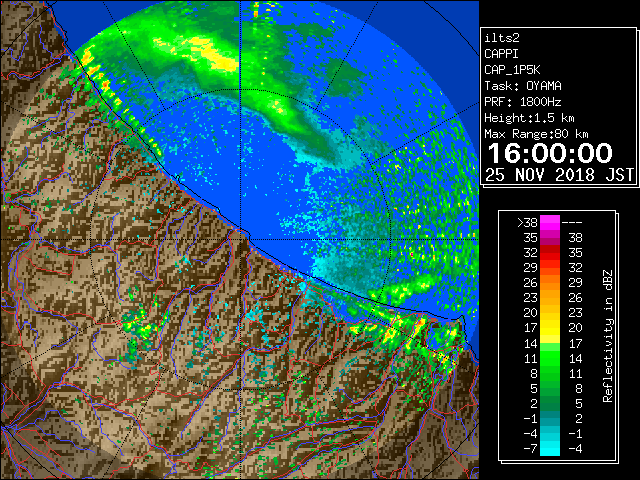Click the left 20 legend value
This screenshot has height=480, width=640.
click(x=531, y=313)
